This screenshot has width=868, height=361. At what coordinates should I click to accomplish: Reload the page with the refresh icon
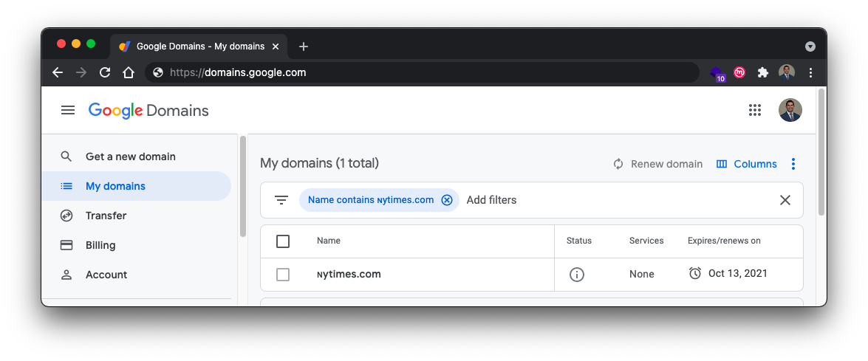(105, 72)
